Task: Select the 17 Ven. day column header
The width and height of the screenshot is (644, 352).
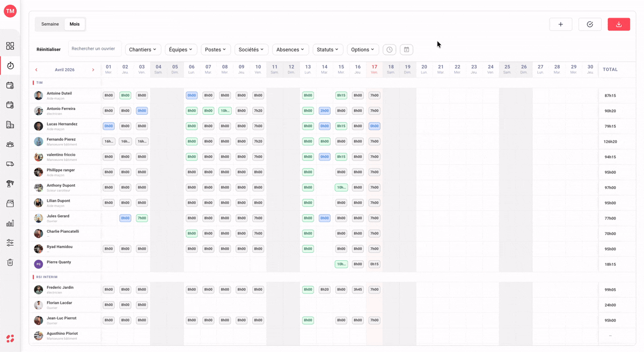Action: (374, 69)
